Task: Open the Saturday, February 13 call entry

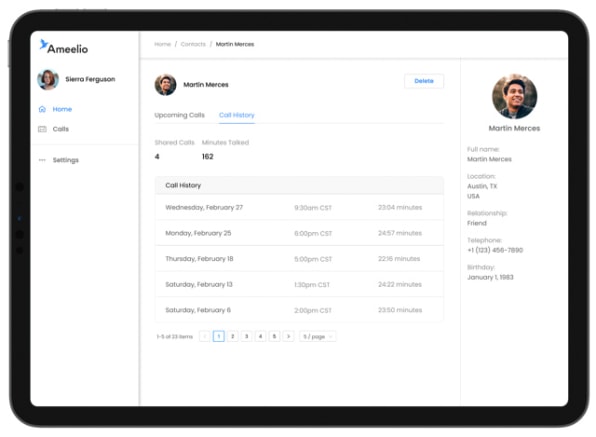Action: pos(299,284)
